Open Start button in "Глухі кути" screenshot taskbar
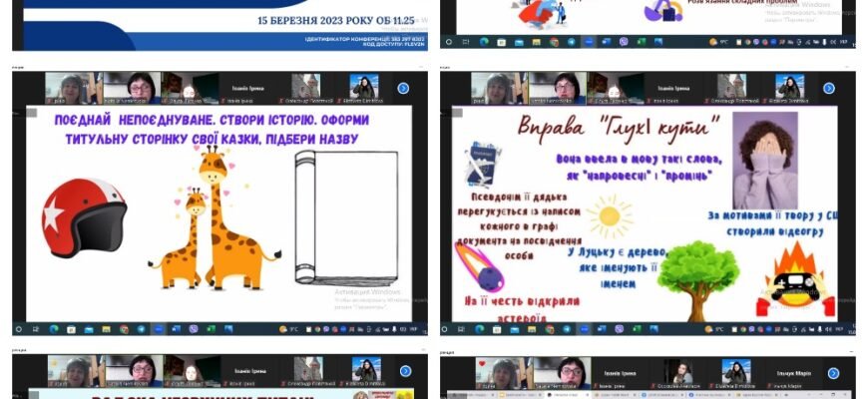This screenshot has width=868, height=399. click(x=444, y=329)
